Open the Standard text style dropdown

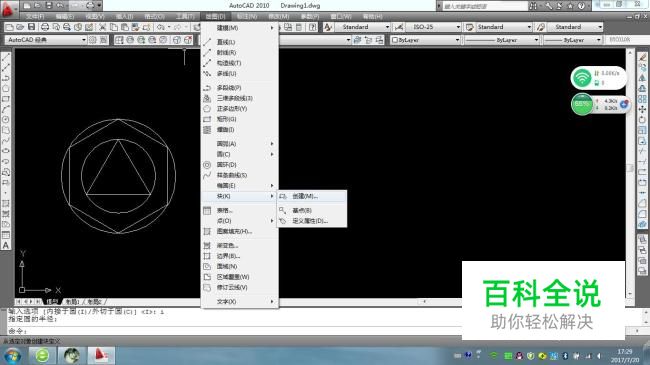coord(363,27)
